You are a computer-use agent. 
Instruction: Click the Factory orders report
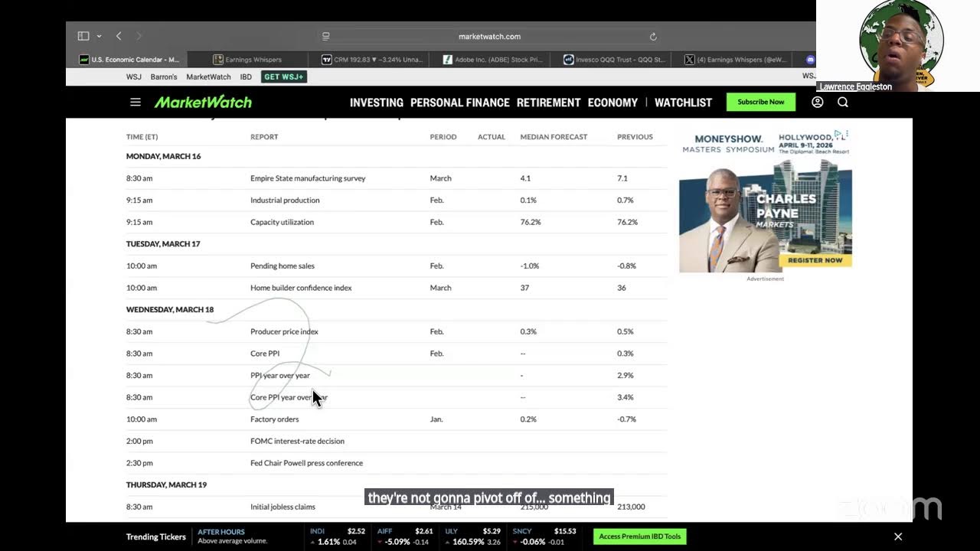tap(274, 419)
